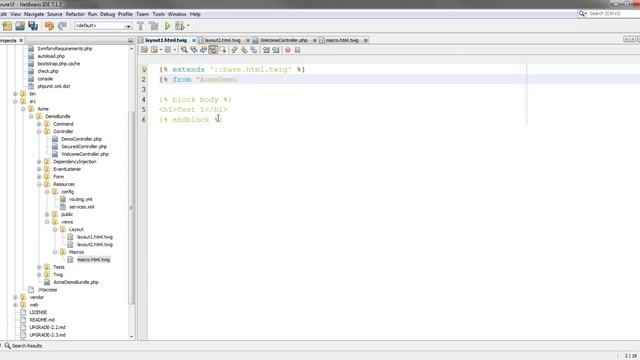Click code line 5 with h1 Test
Viewport: 640px width, 360px height.
(x=193, y=109)
